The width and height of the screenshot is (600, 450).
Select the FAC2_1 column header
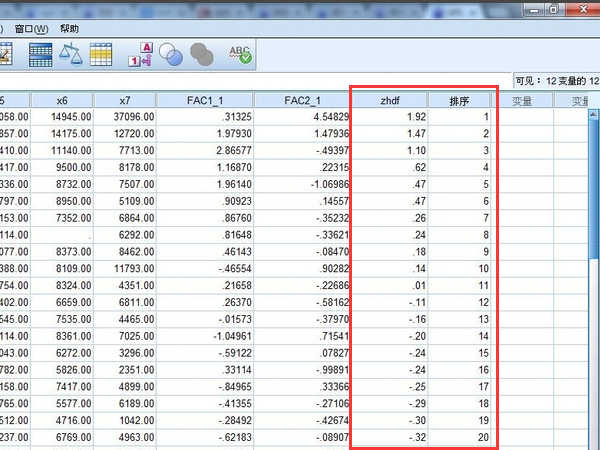[x=301, y=100]
